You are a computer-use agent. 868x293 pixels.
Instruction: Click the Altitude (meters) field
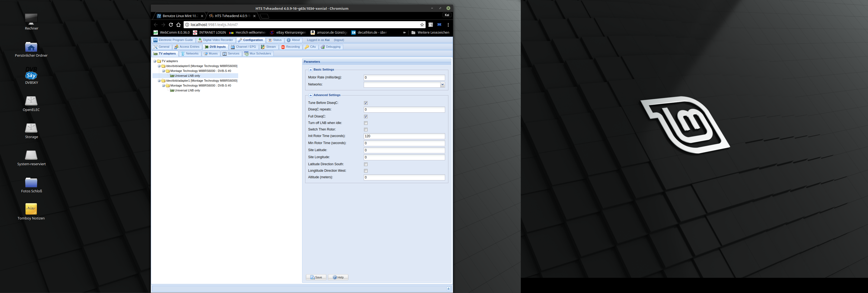click(404, 177)
